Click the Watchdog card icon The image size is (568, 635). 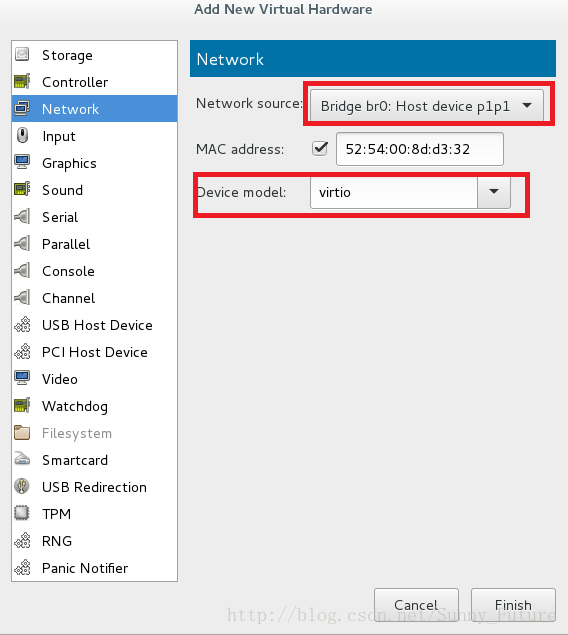point(22,405)
